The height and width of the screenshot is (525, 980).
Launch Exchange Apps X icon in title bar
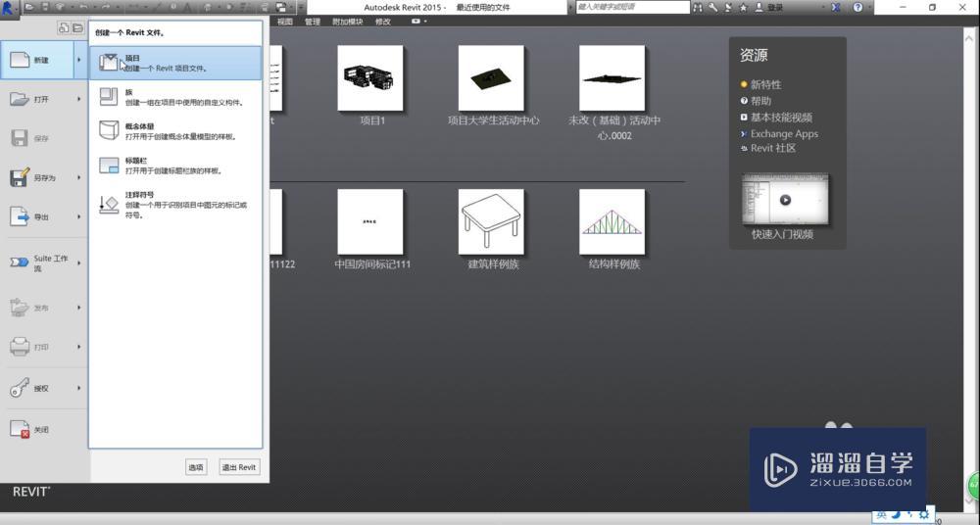[836, 8]
